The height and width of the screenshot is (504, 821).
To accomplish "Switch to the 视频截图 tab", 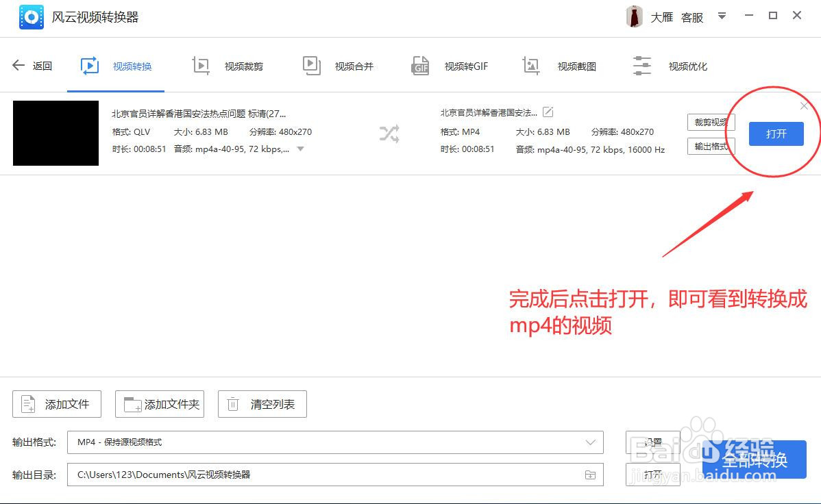I will click(x=559, y=66).
